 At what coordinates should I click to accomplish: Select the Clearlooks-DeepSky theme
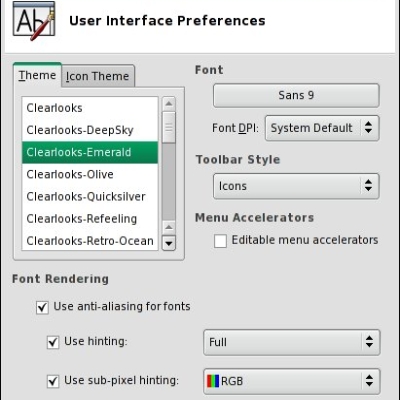pyautogui.click(x=90, y=130)
